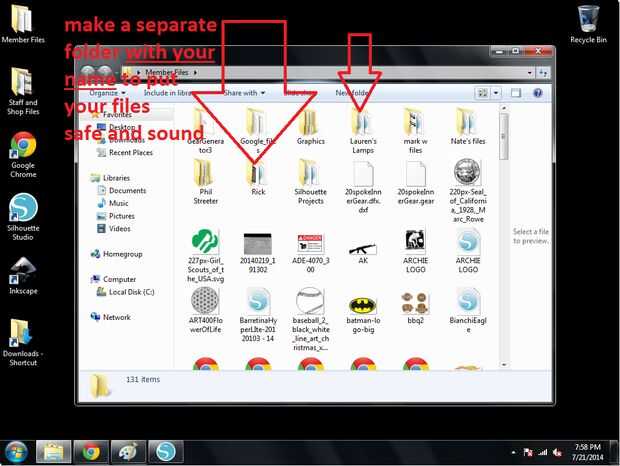620x466 pixels.
Task: Select the ARCHIE LOGO Silhouette Studio file
Action: pos(468,251)
